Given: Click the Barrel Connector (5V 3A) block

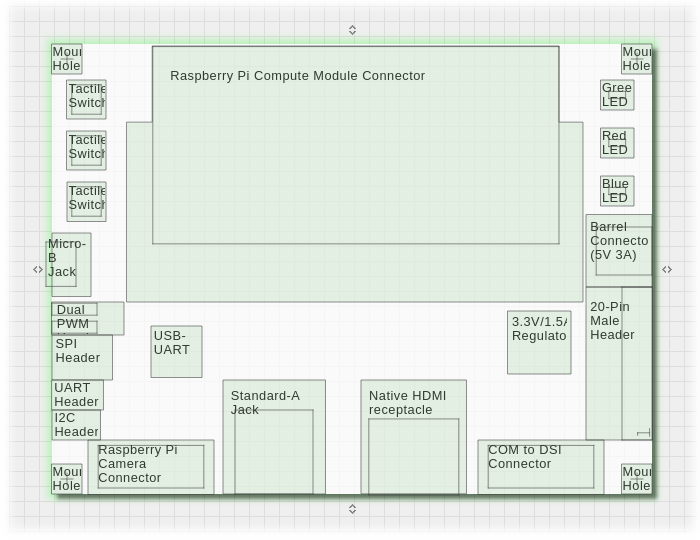Looking at the screenshot, I should coord(619,250).
